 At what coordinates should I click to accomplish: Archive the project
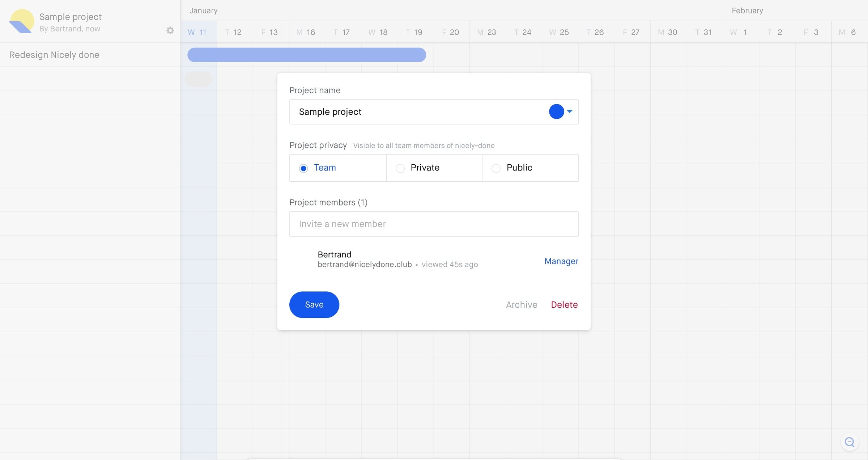[522, 305]
